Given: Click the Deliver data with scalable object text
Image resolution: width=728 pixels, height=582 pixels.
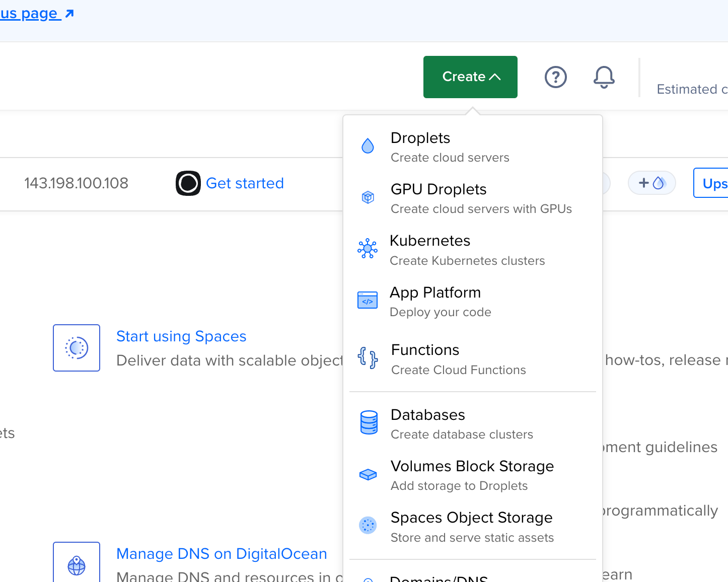Looking at the screenshot, I should click(230, 360).
